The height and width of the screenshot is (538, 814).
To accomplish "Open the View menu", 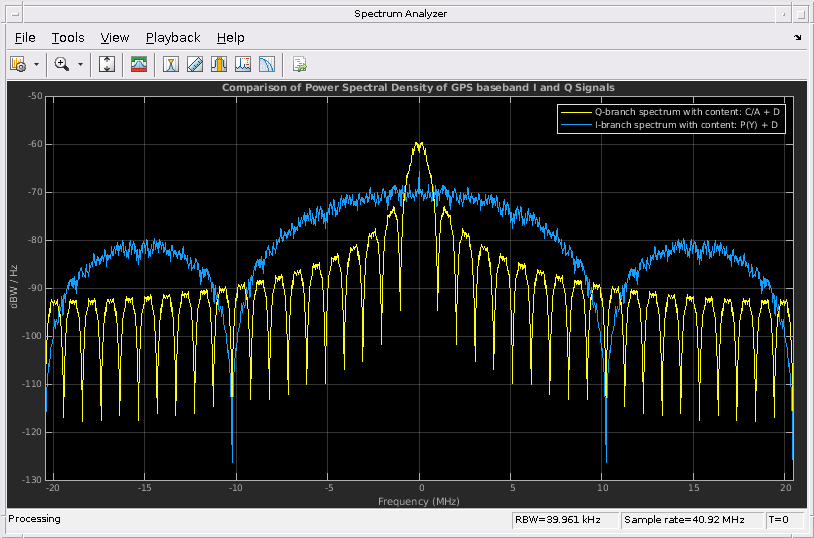I will (x=115, y=38).
